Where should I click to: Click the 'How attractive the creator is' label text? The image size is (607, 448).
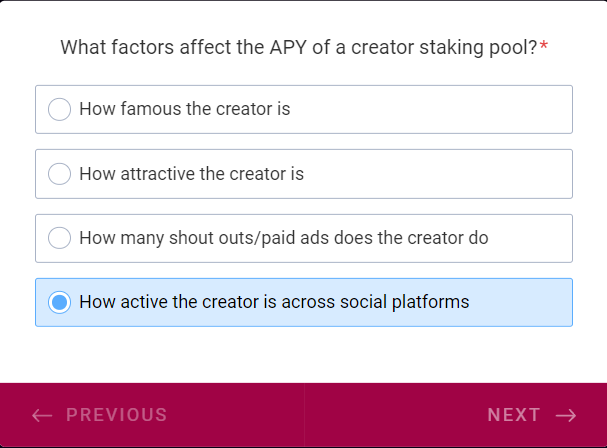(x=191, y=174)
